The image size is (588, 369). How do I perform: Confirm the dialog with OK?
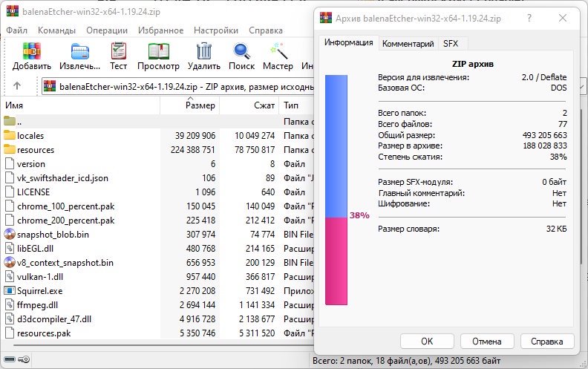coord(427,342)
